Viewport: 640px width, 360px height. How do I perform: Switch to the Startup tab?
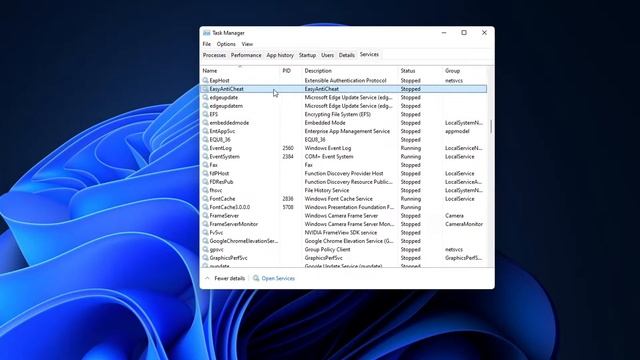307,55
